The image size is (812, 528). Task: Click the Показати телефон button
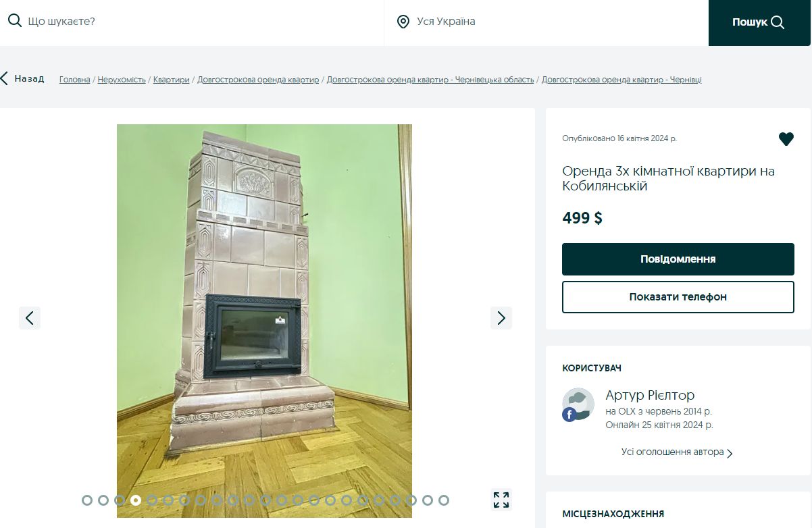coord(678,297)
